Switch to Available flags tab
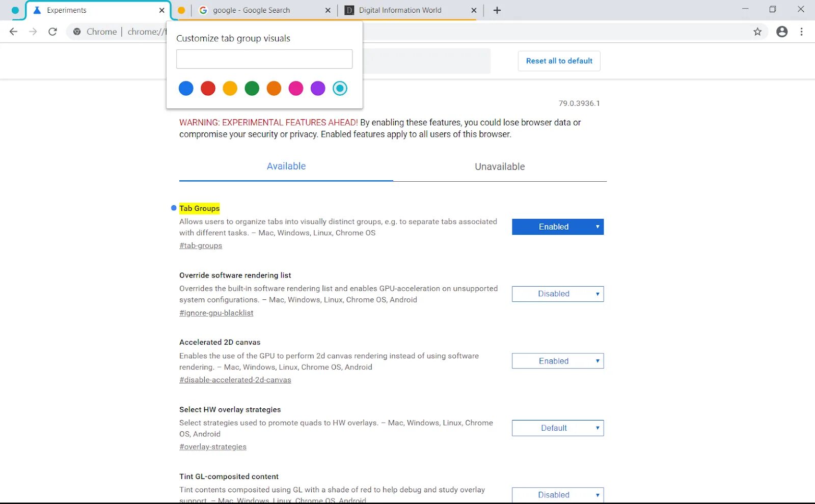Viewport: 815px width, 504px height. (286, 166)
